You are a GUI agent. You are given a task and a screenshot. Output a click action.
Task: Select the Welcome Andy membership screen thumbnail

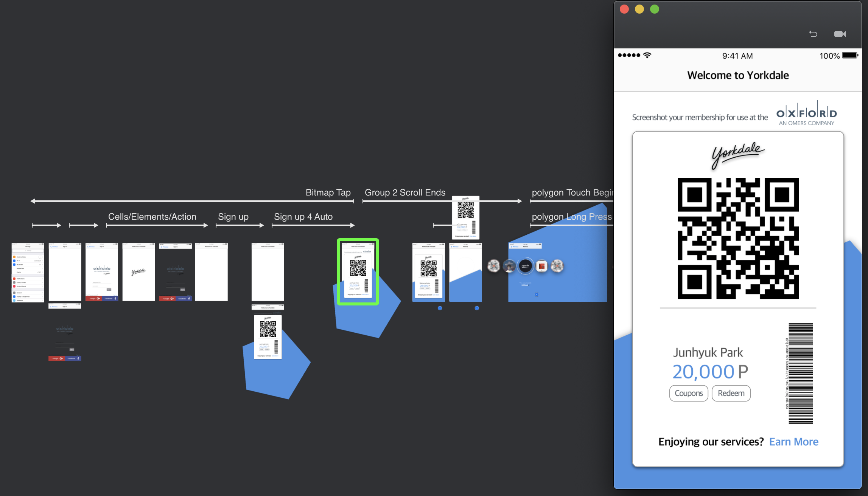tap(428, 272)
